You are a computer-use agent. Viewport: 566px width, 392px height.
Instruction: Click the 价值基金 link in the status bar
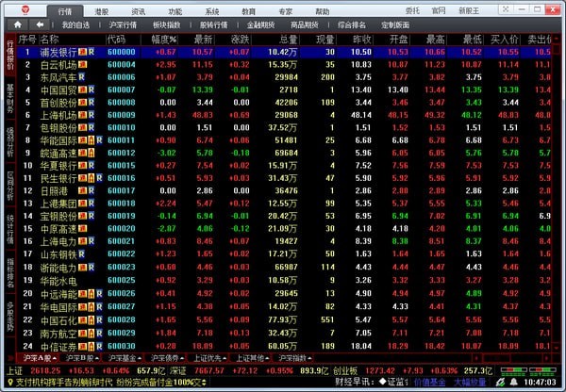click(429, 383)
